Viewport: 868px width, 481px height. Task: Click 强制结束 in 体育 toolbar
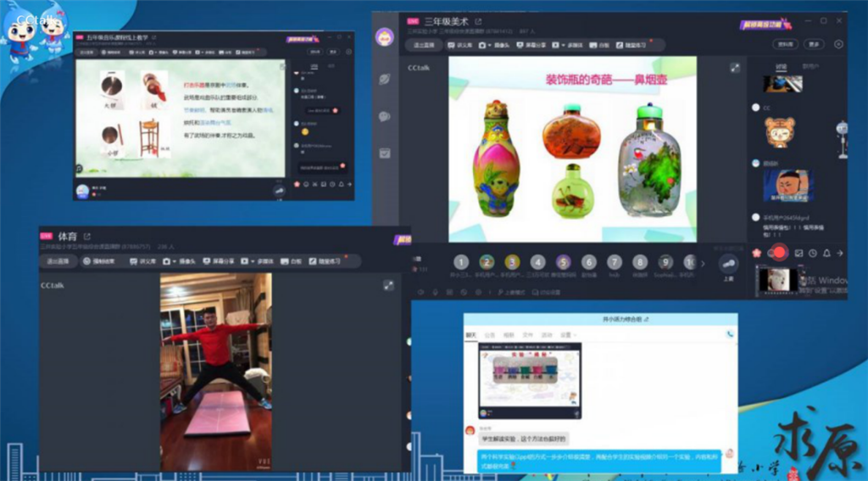click(98, 261)
